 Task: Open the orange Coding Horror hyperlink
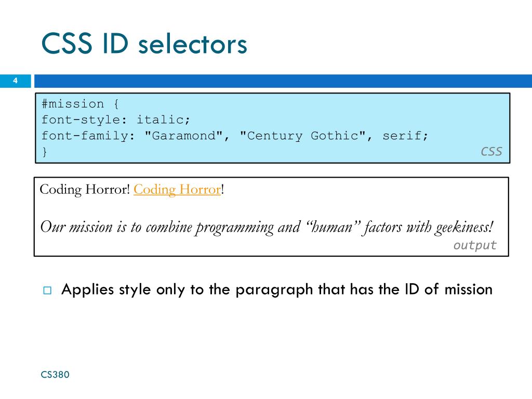coord(177,189)
